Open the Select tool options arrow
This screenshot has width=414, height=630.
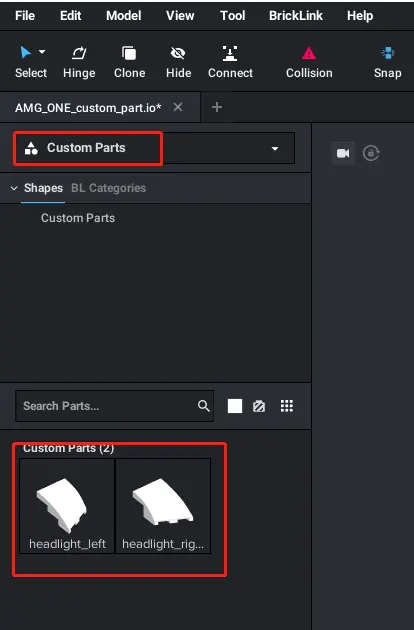[x=42, y=52]
